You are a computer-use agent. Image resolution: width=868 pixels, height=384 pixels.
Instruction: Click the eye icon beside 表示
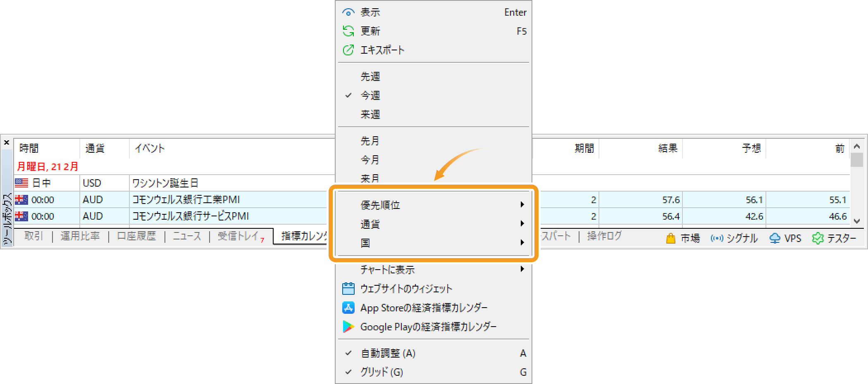(x=348, y=12)
